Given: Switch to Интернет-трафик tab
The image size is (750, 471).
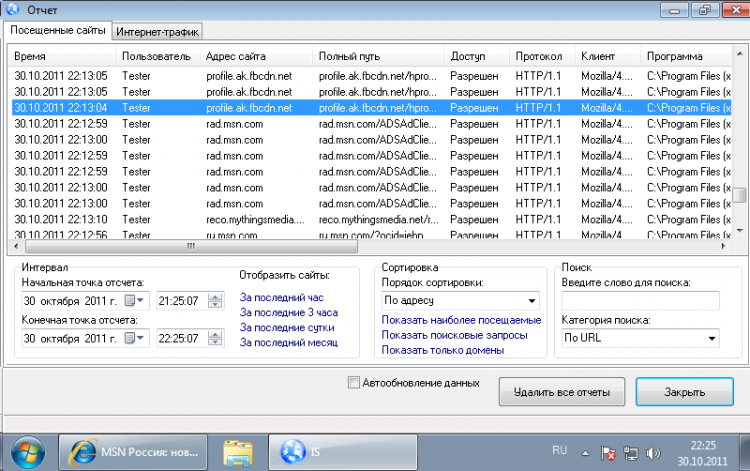Looking at the screenshot, I should [x=157, y=32].
